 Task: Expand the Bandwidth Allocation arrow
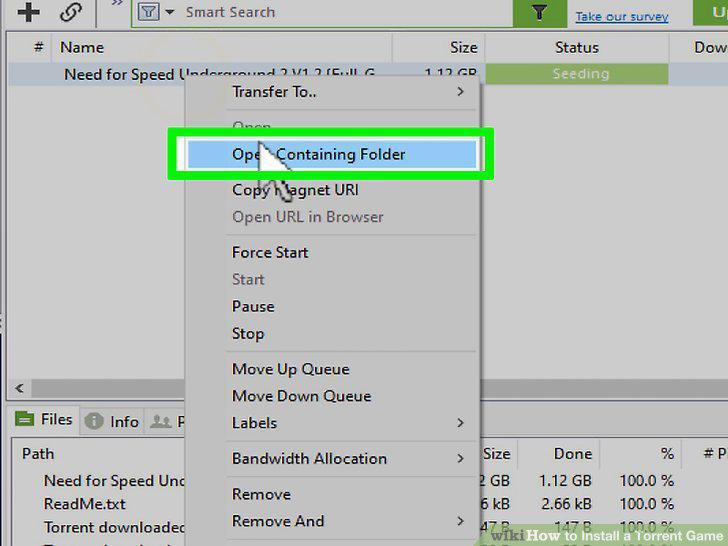tap(460, 459)
